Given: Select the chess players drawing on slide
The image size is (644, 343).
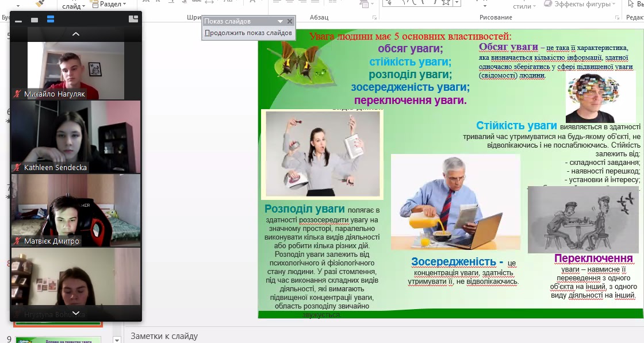Looking at the screenshot, I should point(583,219).
